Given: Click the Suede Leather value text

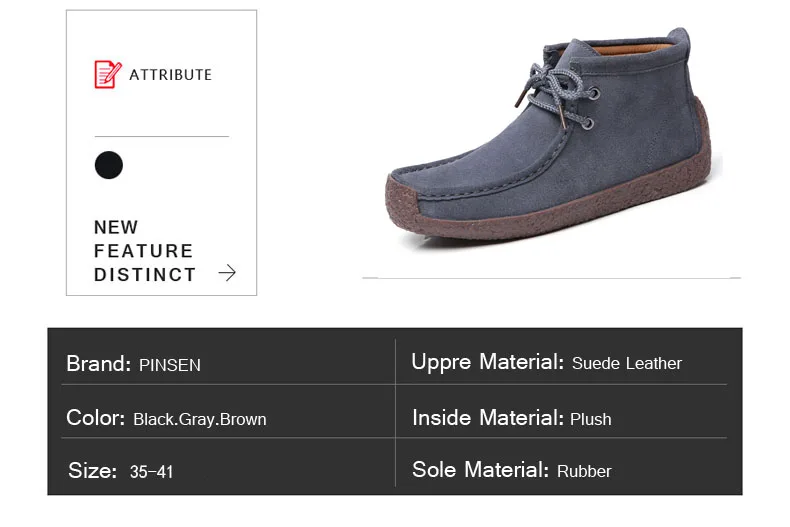Looking at the screenshot, I should [627, 363].
